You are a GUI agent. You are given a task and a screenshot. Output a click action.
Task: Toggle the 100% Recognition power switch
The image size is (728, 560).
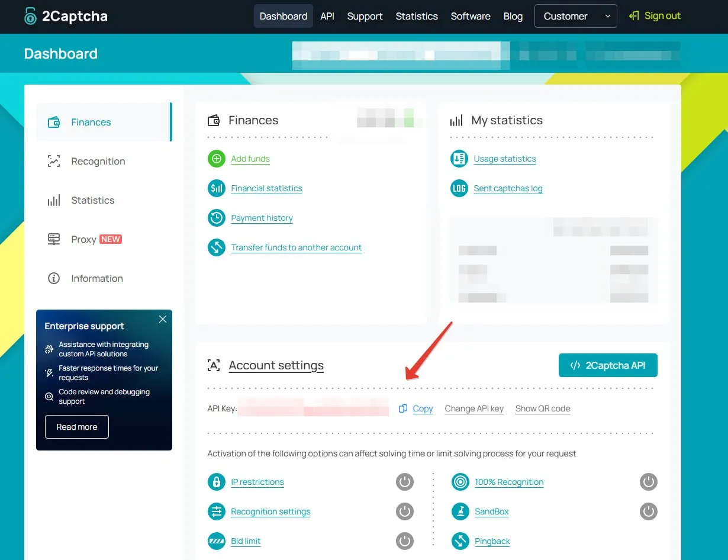pyautogui.click(x=649, y=482)
